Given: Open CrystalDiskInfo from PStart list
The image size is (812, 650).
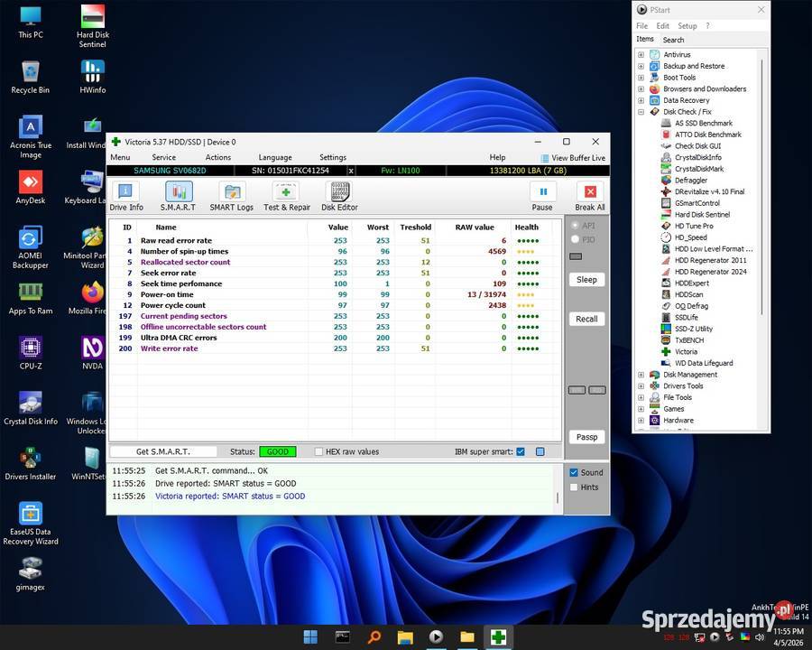Looking at the screenshot, I should tap(697, 157).
